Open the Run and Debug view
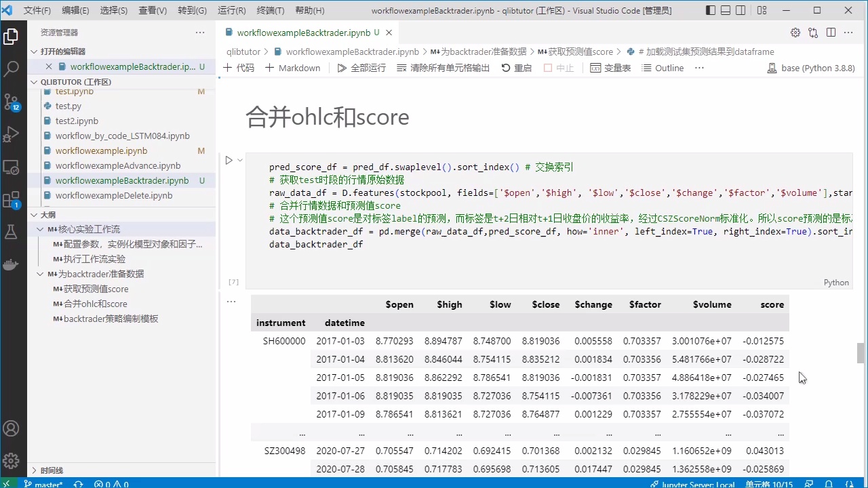This screenshot has width=868, height=488. point(11,134)
